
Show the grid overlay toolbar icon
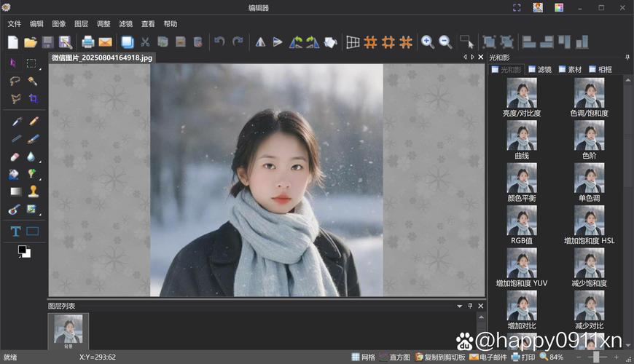click(353, 42)
